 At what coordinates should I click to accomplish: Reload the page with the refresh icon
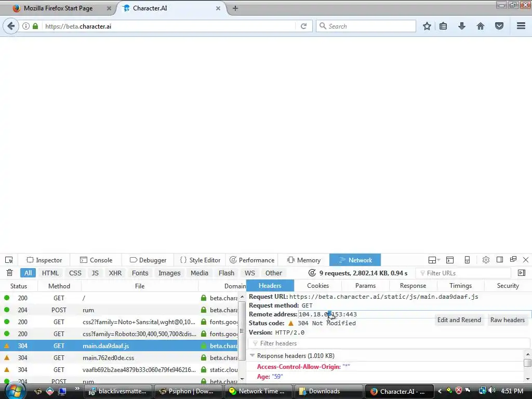coord(303,26)
